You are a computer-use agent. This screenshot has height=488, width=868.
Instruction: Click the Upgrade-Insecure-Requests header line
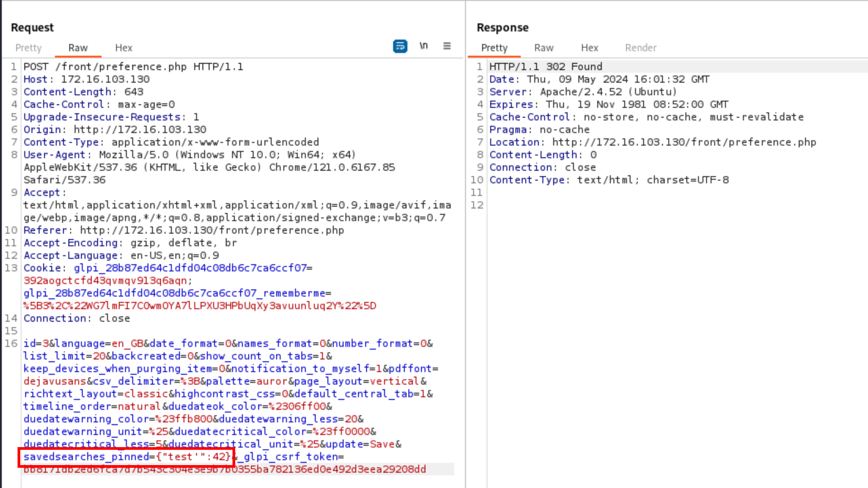tap(111, 117)
